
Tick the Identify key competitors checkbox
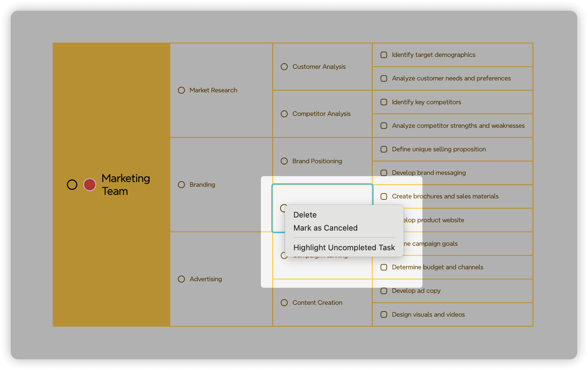point(384,102)
